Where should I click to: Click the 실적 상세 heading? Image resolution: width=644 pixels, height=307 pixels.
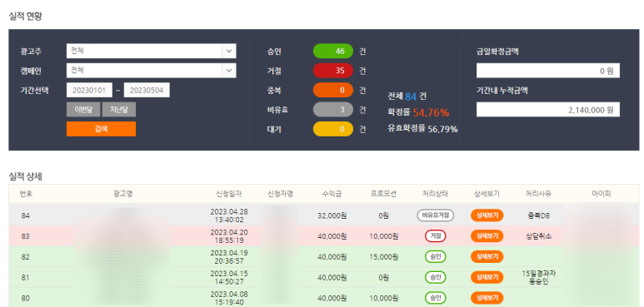(x=25, y=176)
